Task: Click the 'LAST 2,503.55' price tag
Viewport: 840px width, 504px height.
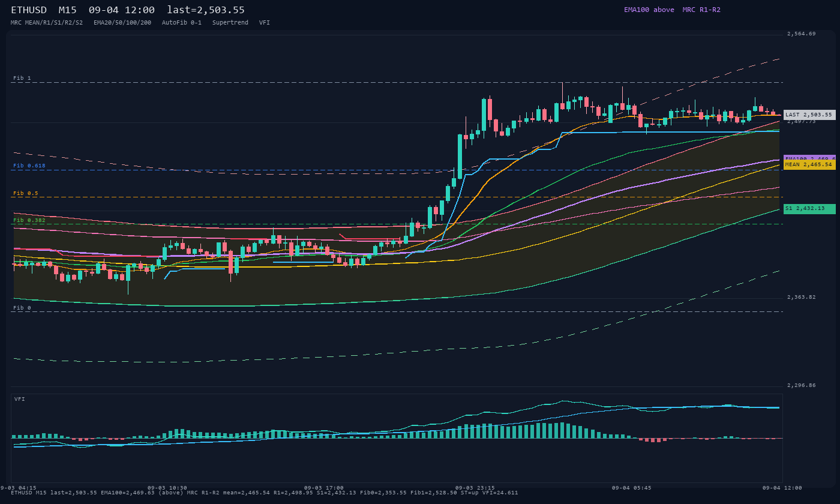Action: pos(809,115)
